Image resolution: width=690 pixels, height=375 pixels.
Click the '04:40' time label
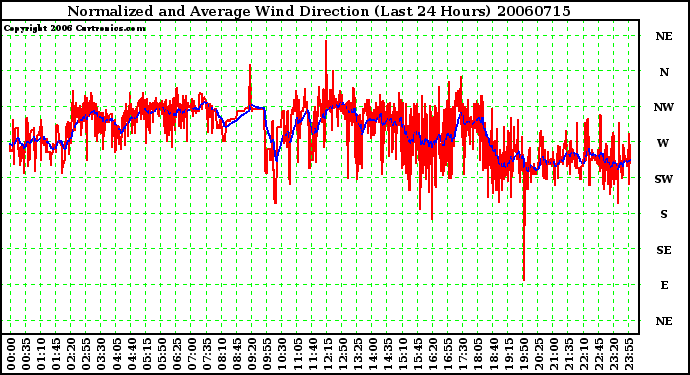point(132,354)
